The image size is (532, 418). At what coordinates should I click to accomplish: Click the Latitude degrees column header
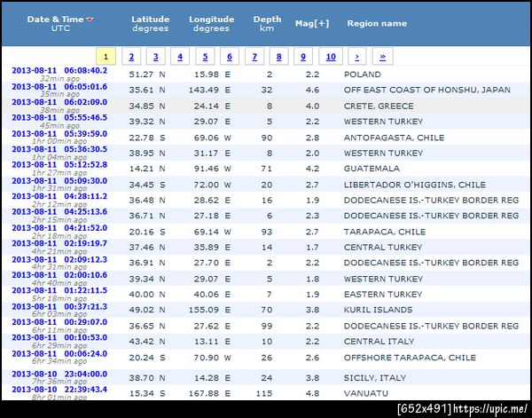[151, 23]
